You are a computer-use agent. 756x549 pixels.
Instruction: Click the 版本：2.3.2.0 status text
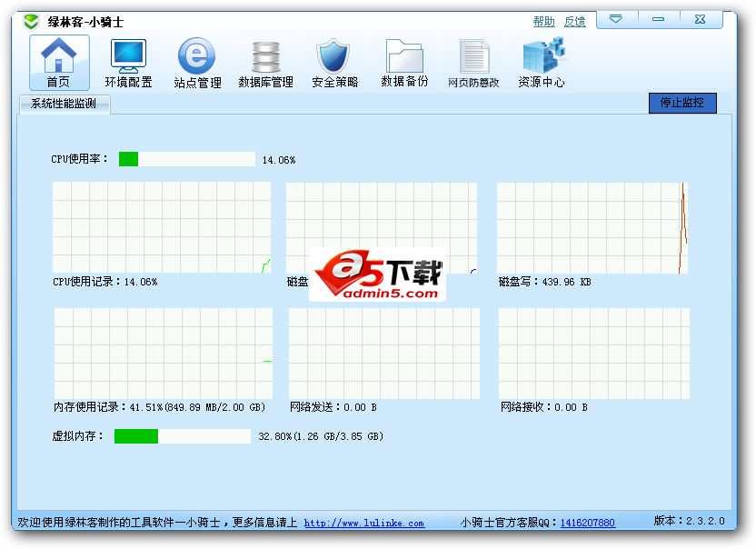click(x=689, y=521)
